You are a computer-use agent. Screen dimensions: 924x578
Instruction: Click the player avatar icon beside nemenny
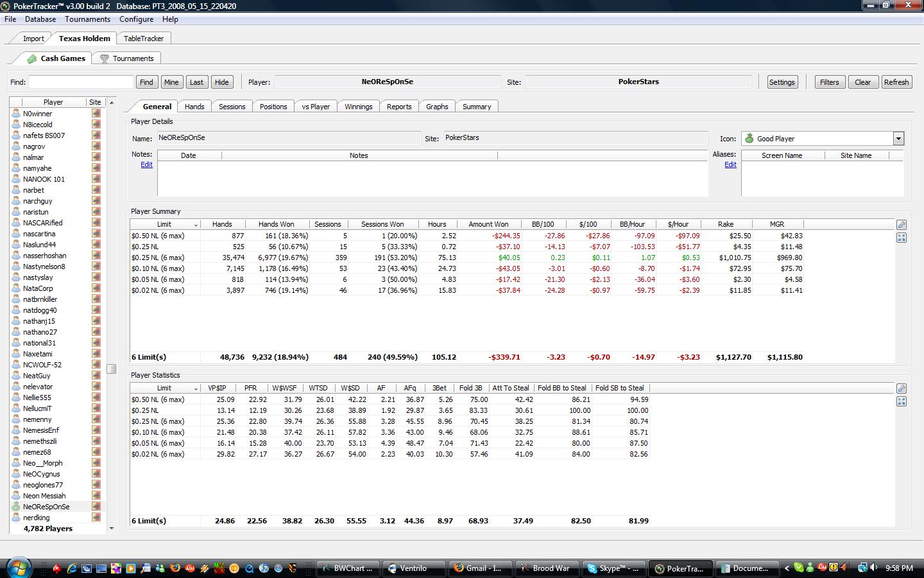pos(17,419)
